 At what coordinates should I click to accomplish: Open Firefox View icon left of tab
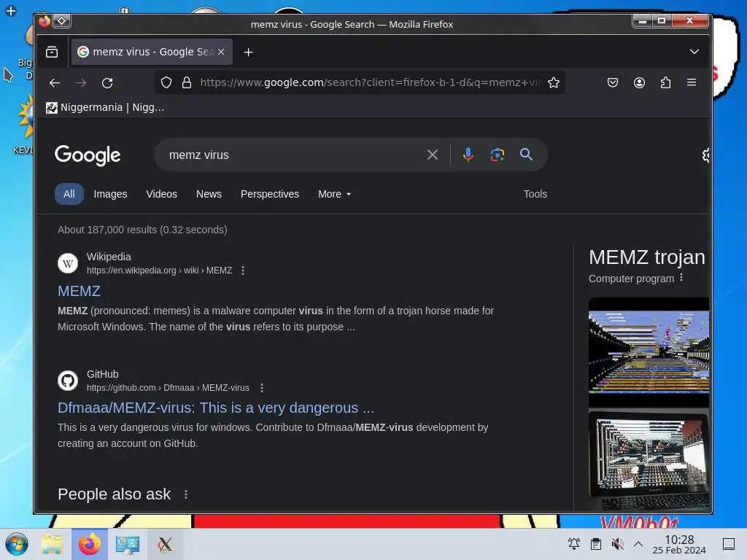pyautogui.click(x=52, y=52)
